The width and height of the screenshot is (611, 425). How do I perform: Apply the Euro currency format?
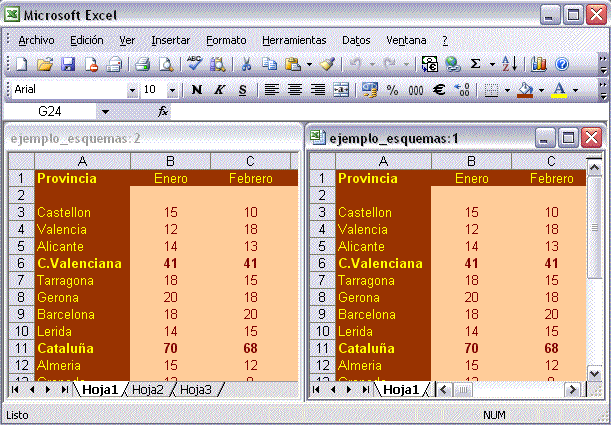point(438,90)
